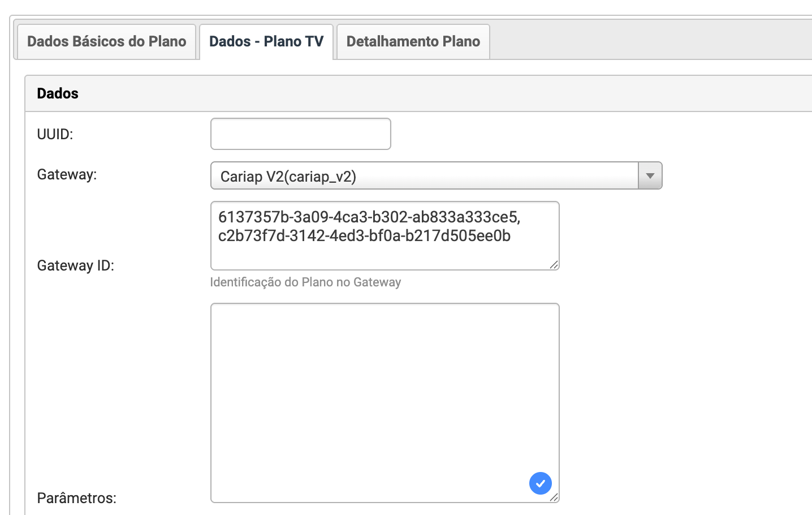Click the Parâmetros textarea resize grip
Image resolution: width=812 pixels, height=515 pixels.
point(554,497)
